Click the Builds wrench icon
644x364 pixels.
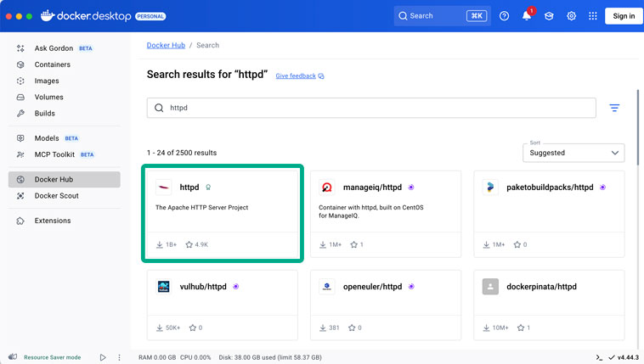pos(20,113)
